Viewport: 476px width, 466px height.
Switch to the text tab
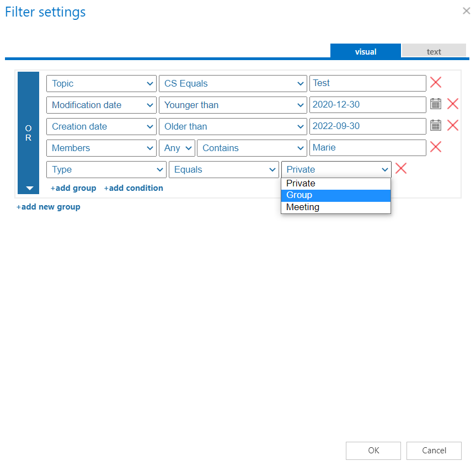pos(434,51)
